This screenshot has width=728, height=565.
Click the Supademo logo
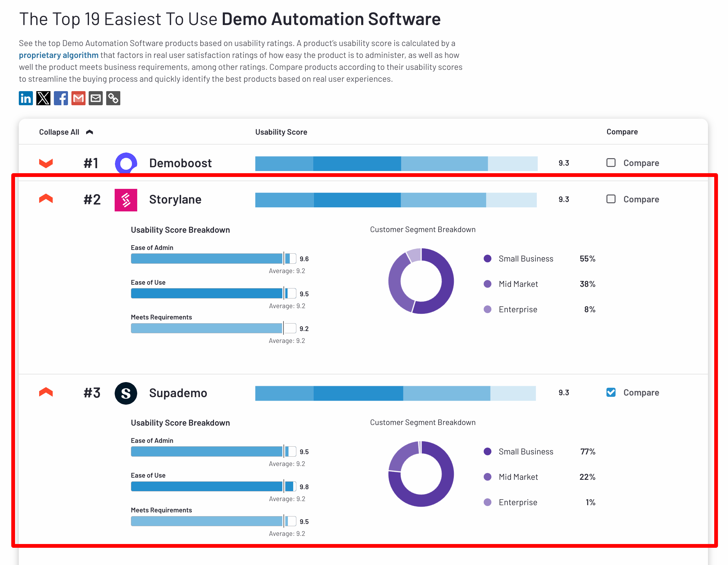click(x=126, y=393)
